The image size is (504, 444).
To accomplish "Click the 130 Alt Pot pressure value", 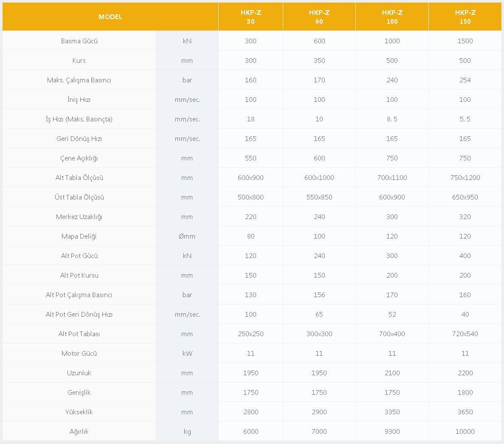I will click(x=251, y=295).
